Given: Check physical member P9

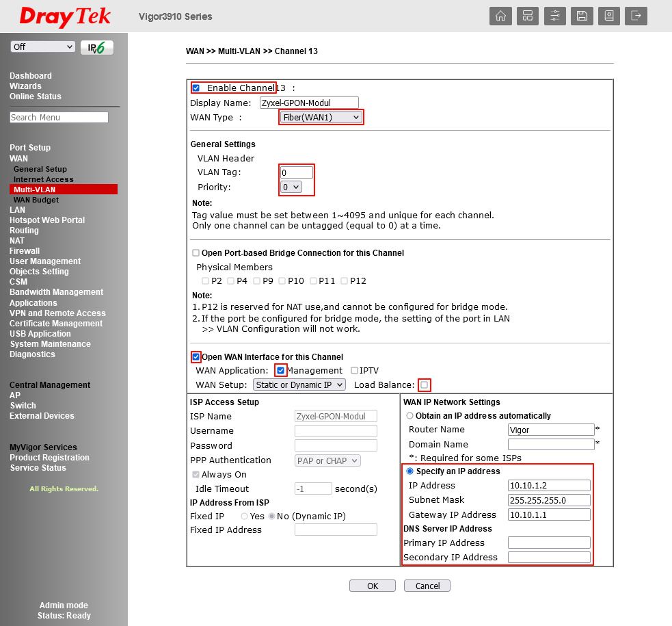Looking at the screenshot, I should [257, 281].
